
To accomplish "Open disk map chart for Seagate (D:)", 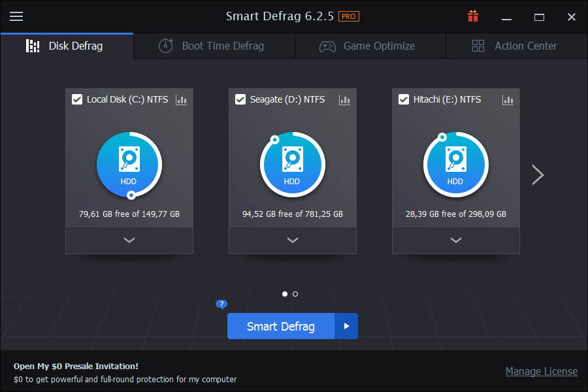I will pyautogui.click(x=344, y=100).
